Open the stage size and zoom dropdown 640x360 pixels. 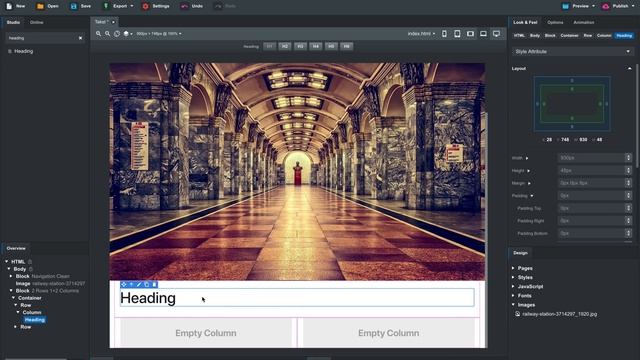coord(159,34)
